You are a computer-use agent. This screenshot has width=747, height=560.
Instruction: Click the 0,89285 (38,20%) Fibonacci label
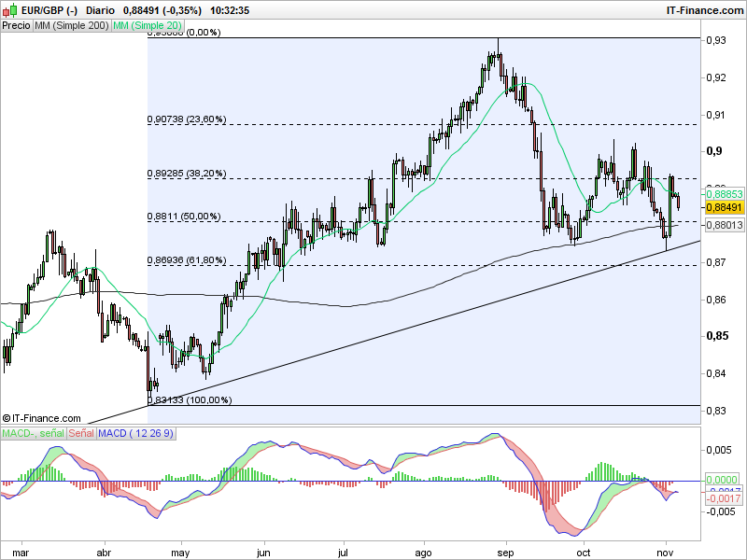(x=187, y=174)
